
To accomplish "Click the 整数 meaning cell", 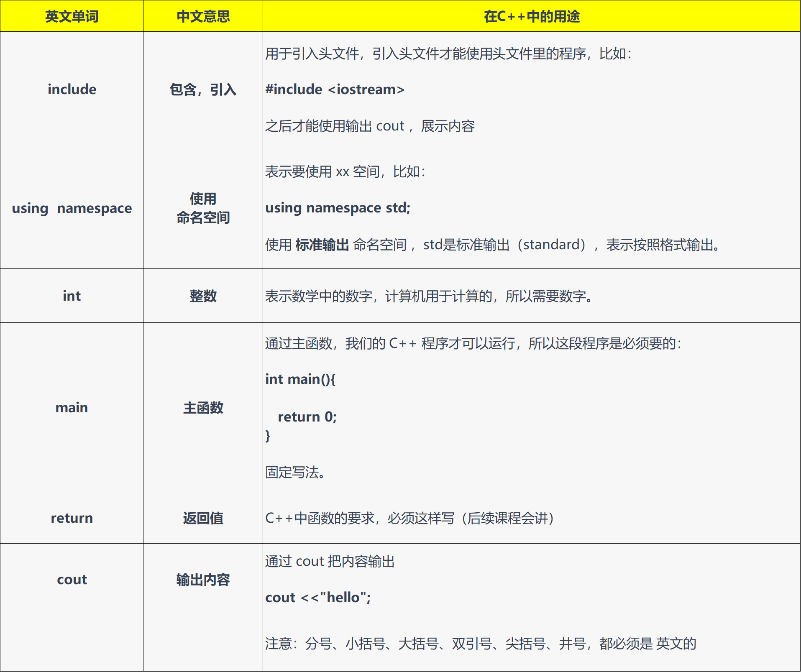I will (x=203, y=296).
